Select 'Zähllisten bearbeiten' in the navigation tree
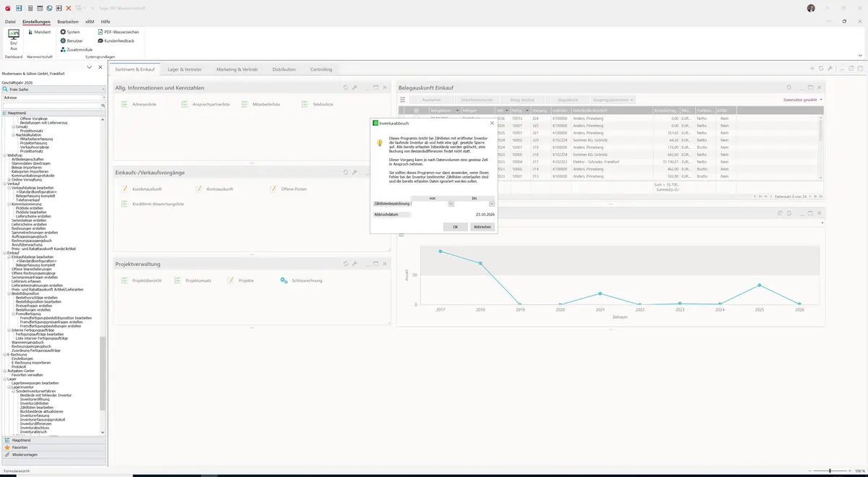This screenshot has height=477, width=868. coord(37,408)
